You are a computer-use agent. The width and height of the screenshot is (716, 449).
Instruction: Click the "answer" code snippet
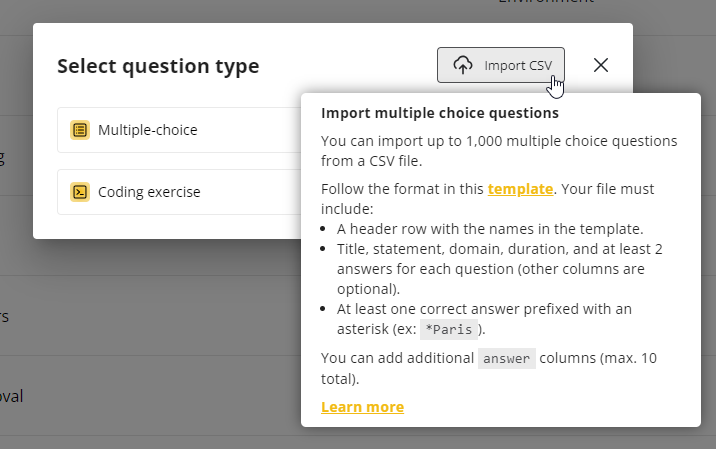click(x=506, y=359)
